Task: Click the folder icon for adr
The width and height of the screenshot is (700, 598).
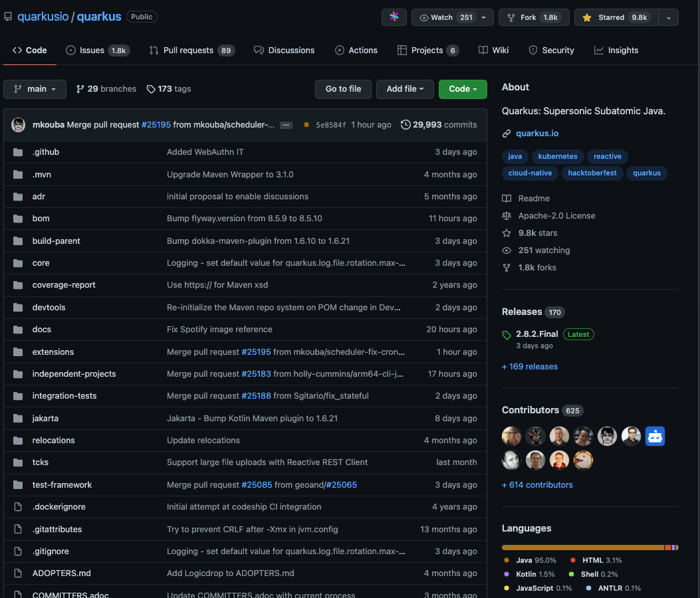Action: tap(18, 197)
